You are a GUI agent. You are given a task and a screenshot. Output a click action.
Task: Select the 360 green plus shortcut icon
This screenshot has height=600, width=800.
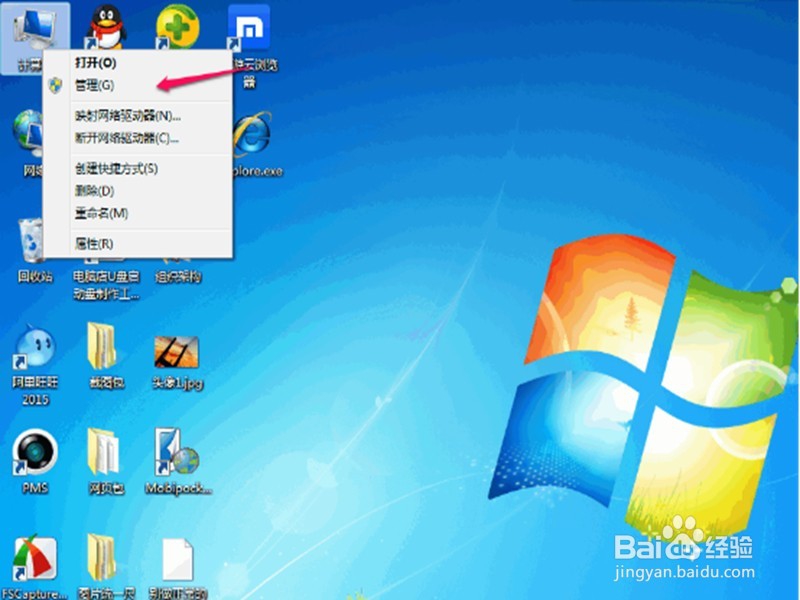(x=178, y=28)
